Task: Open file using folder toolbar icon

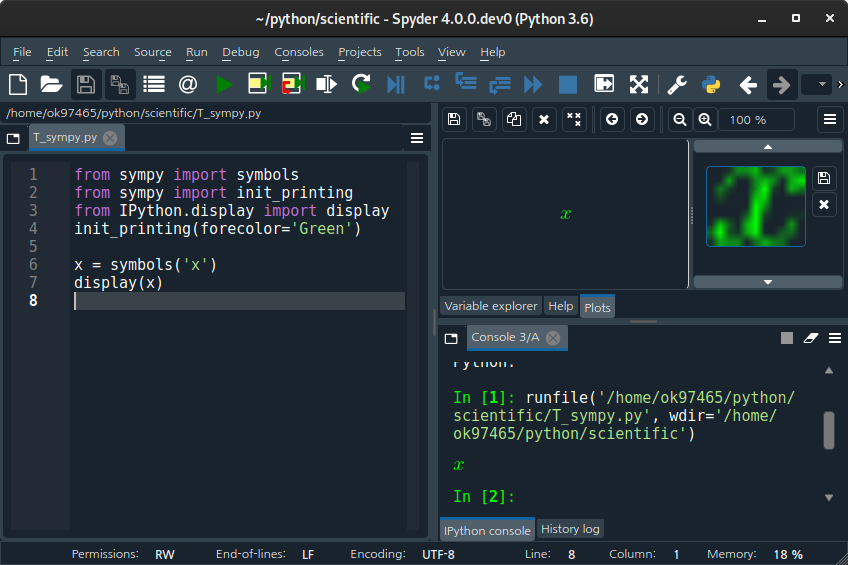Action: pos(51,85)
